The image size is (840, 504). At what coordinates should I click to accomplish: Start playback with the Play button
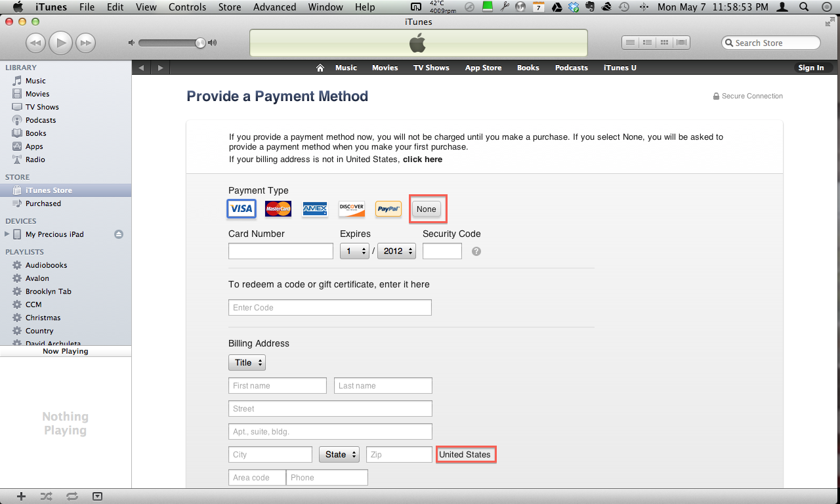click(x=61, y=43)
